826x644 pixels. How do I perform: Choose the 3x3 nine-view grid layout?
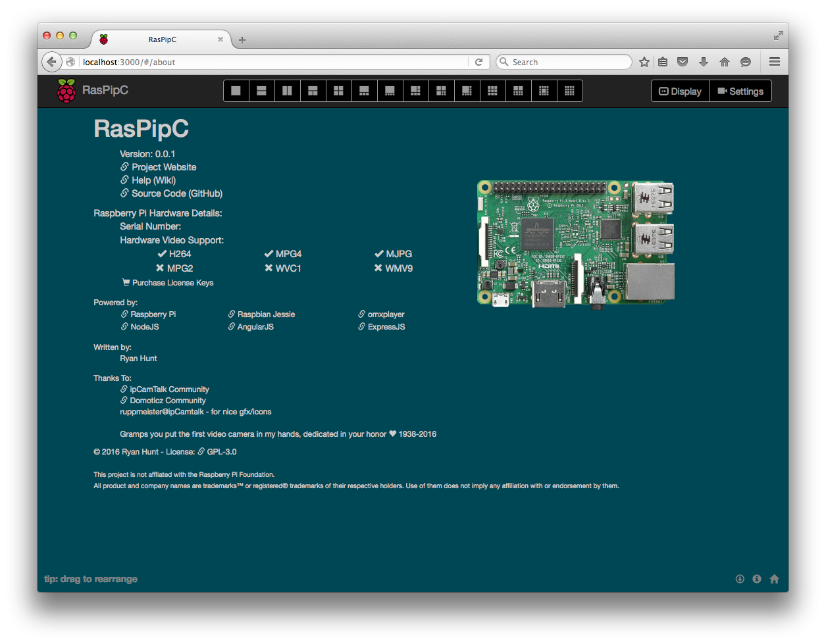point(493,91)
